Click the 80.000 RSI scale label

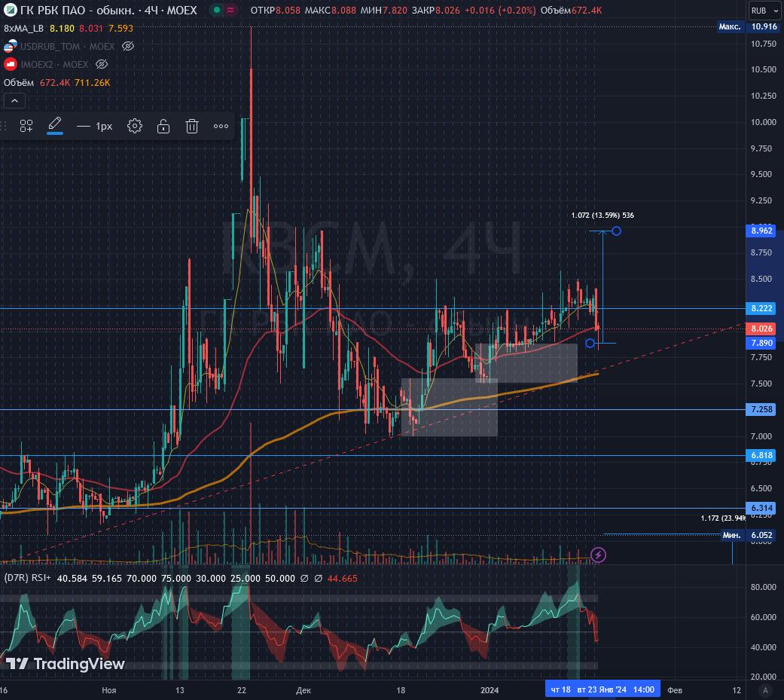click(x=764, y=587)
